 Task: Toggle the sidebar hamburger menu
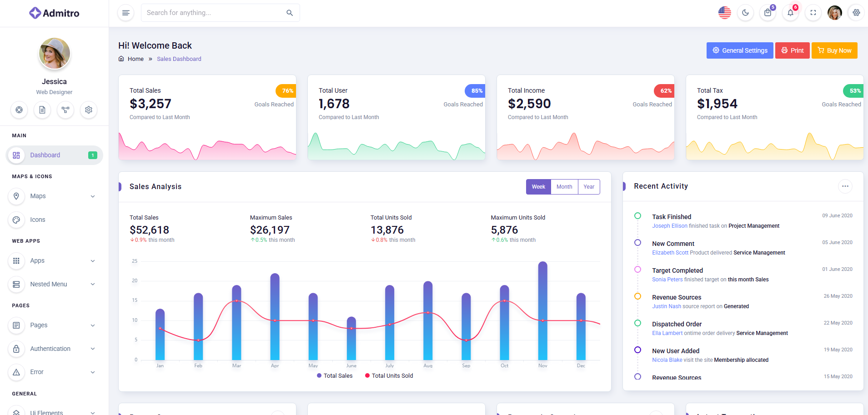pyautogui.click(x=126, y=13)
